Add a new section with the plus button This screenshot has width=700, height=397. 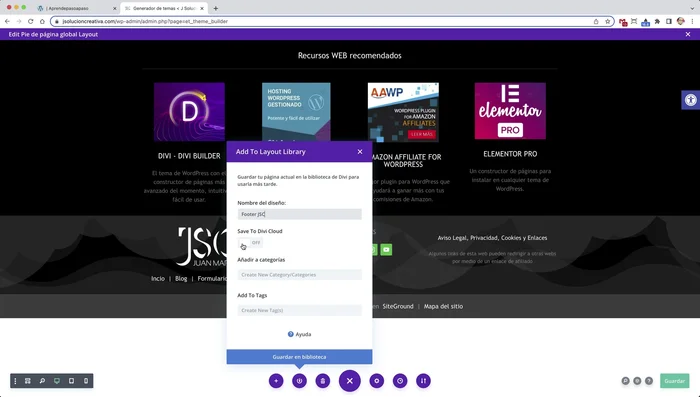pos(276,381)
